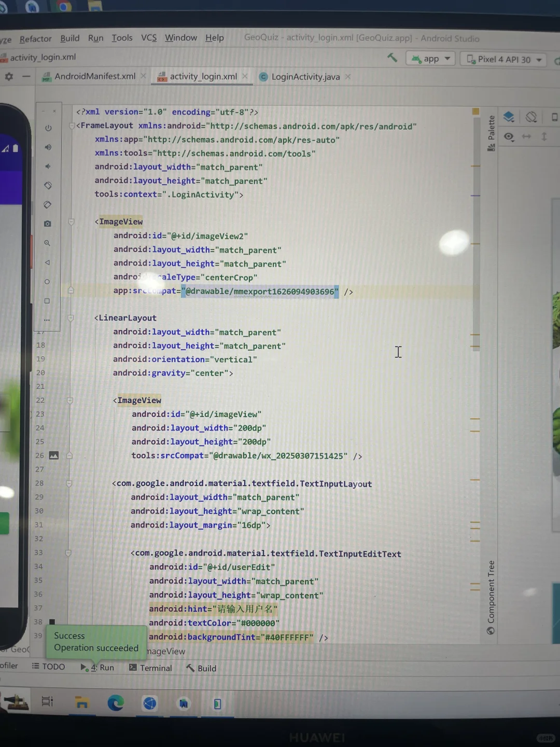Click the emulator Back triangle button
The width and height of the screenshot is (560, 747).
47,262
